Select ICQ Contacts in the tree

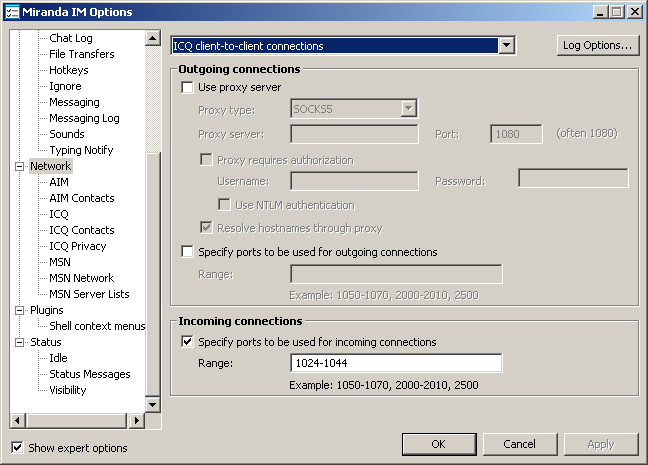pyautogui.click(x=82, y=230)
